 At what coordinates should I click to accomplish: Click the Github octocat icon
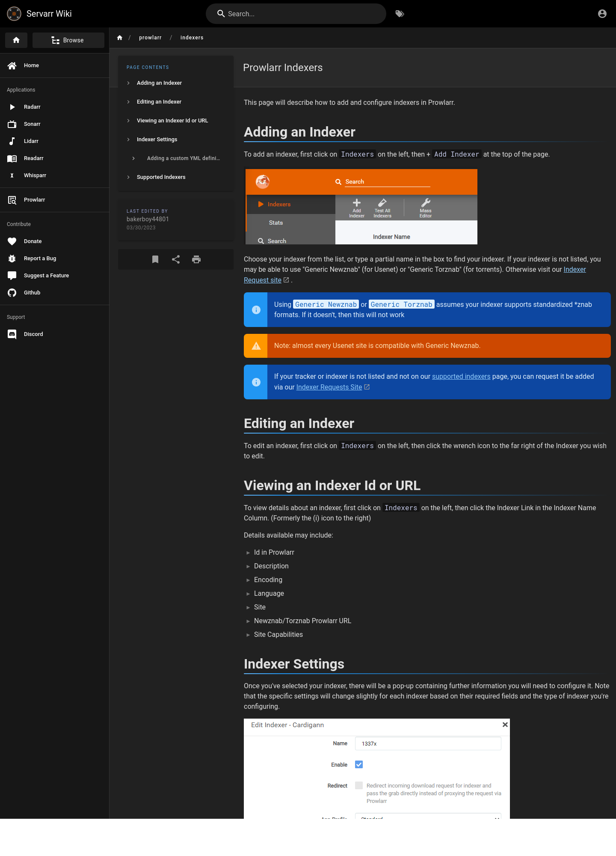tap(12, 293)
